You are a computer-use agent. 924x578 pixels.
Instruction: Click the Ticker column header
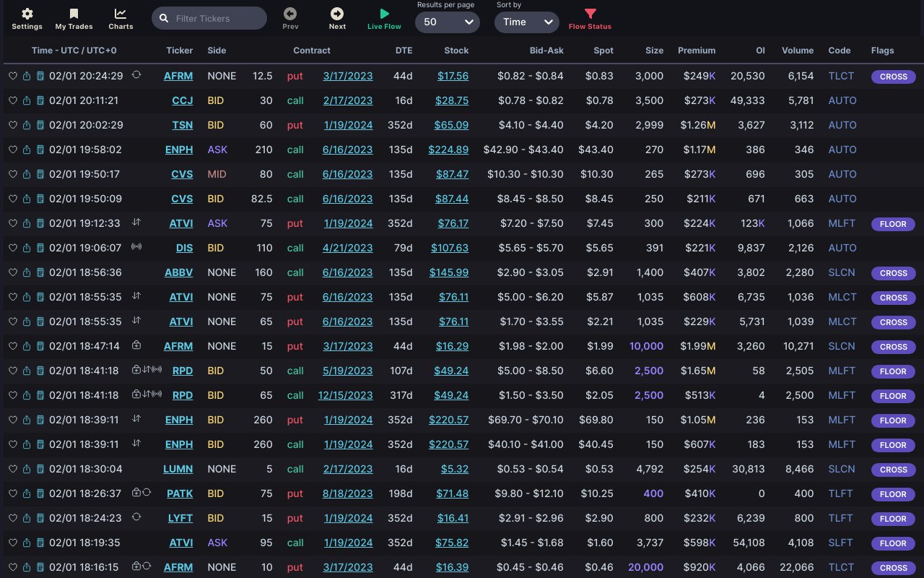(x=180, y=51)
